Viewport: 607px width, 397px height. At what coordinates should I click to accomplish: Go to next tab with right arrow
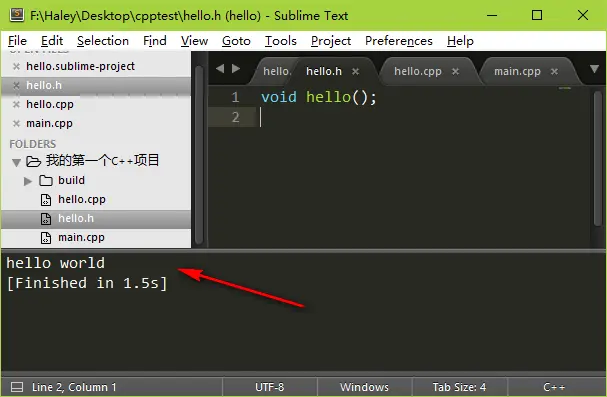[x=236, y=69]
